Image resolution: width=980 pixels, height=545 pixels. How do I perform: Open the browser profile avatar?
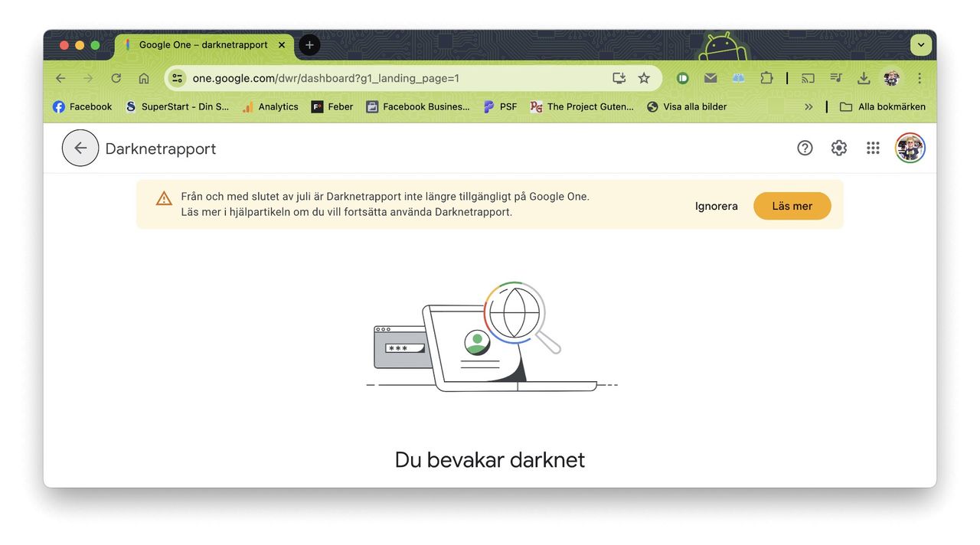point(891,77)
